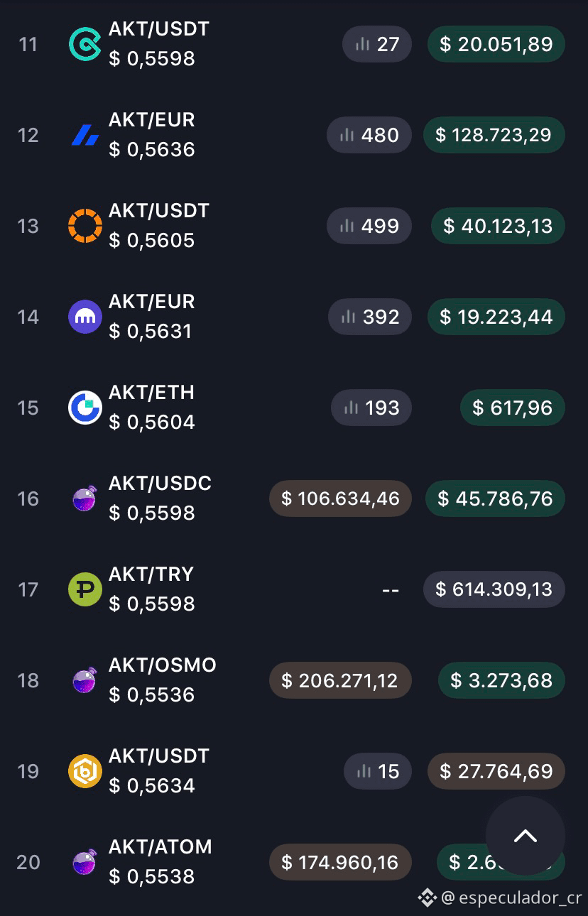Select the purple Kraken logo in row 14
588x916 pixels.
click(85, 317)
